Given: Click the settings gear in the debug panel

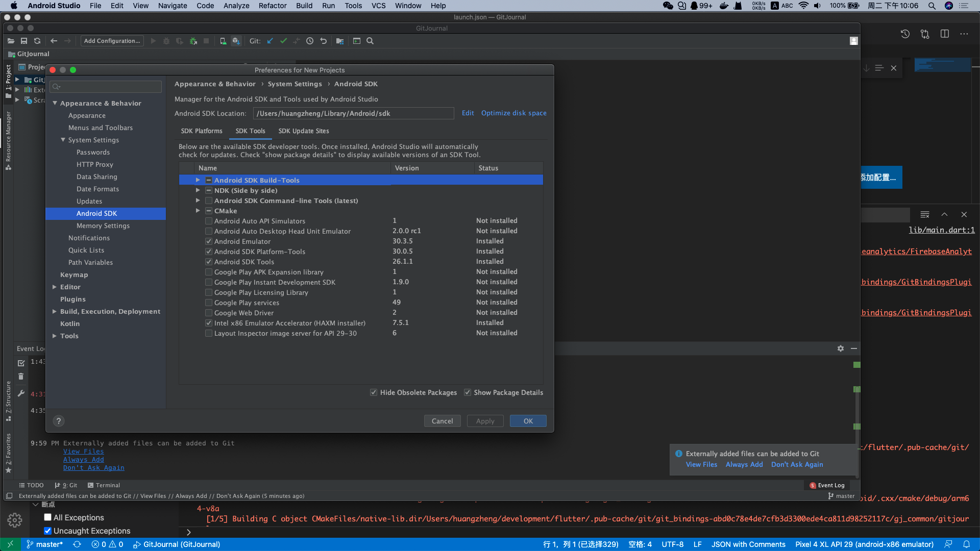Looking at the screenshot, I should (840, 348).
